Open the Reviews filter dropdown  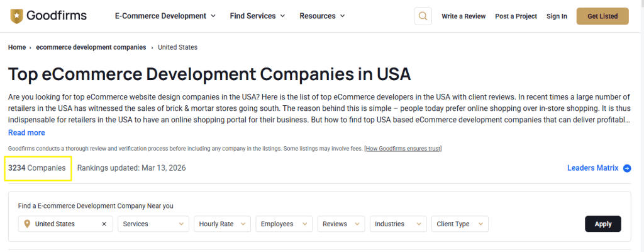click(x=341, y=224)
